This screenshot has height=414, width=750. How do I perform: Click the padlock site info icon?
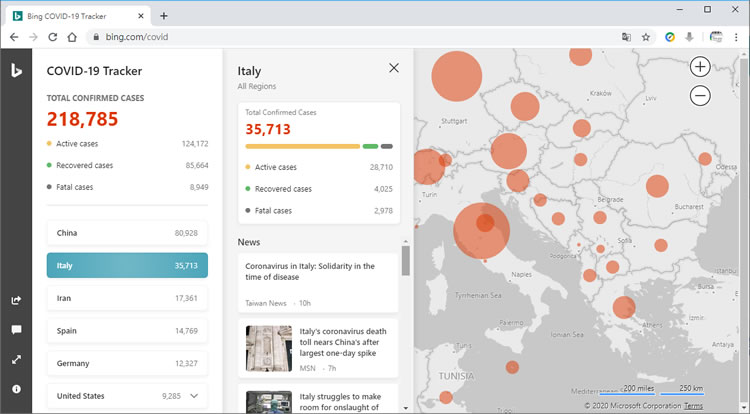tap(96, 37)
